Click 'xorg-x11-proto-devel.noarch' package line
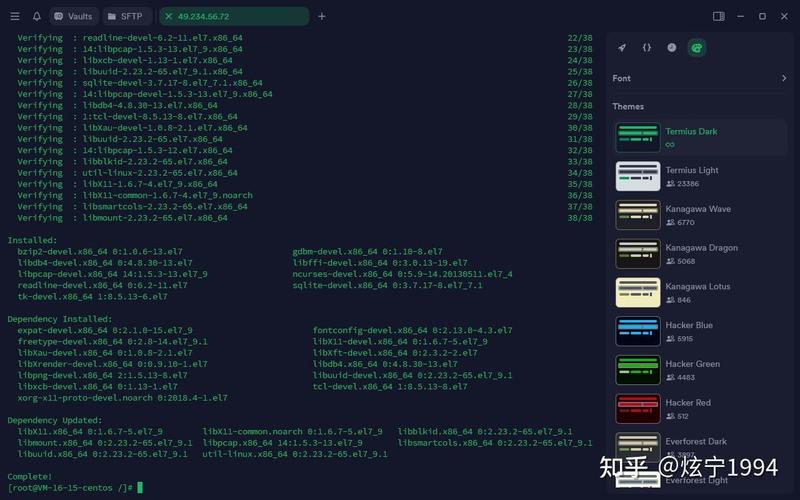This screenshot has width=800, height=500. tap(122, 398)
